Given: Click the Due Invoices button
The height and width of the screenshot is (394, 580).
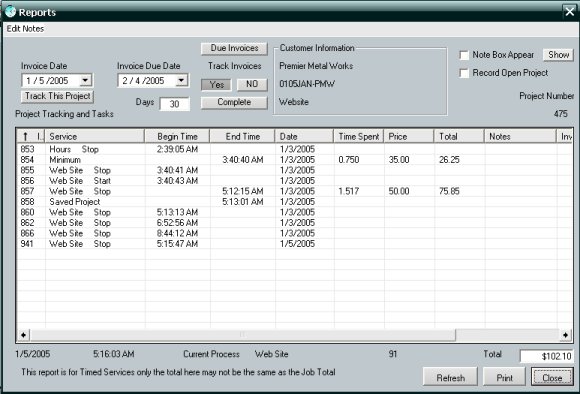Looking at the screenshot, I should 235,48.
